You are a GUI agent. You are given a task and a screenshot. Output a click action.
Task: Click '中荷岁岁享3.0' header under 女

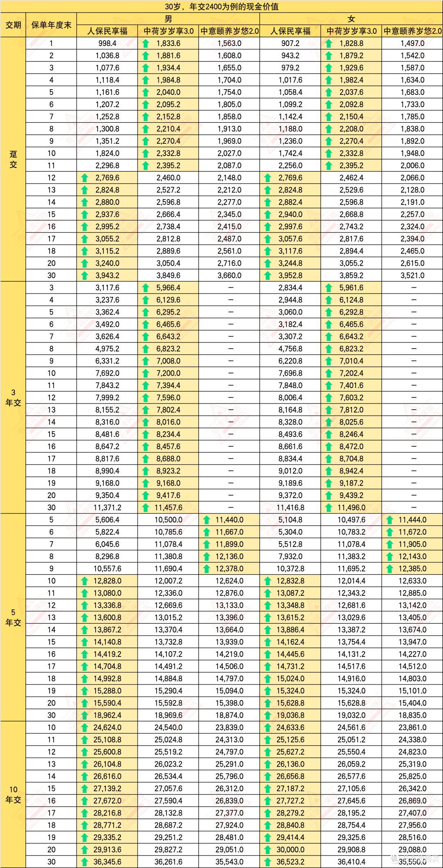point(352,31)
